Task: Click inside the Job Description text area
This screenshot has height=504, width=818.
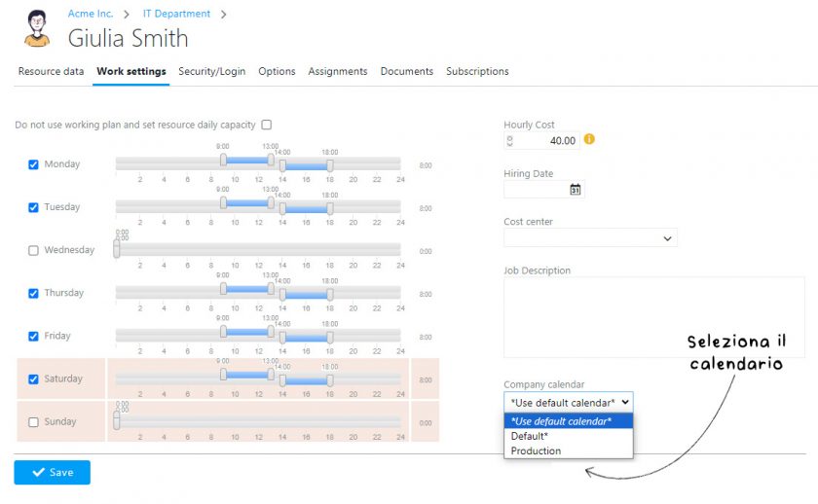Action: (653, 316)
